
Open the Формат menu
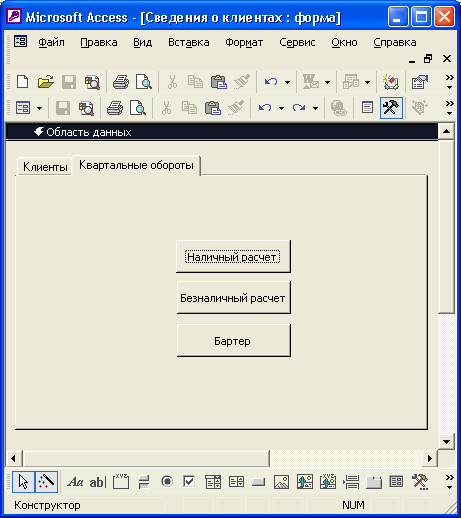[x=244, y=42]
